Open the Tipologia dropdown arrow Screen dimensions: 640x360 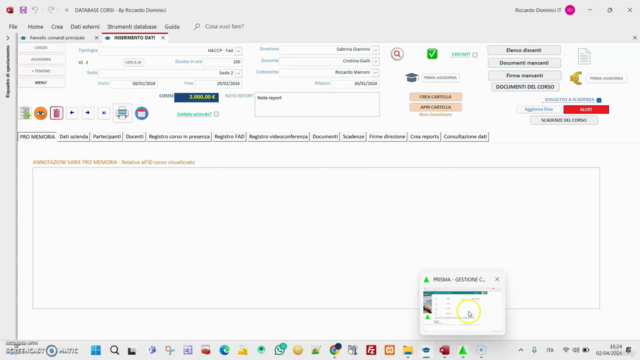click(x=238, y=51)
